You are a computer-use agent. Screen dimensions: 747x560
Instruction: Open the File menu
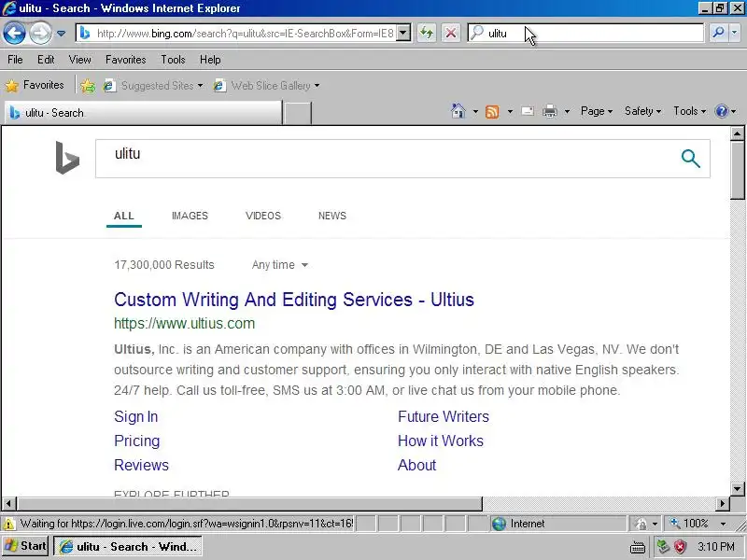point(15,60)
